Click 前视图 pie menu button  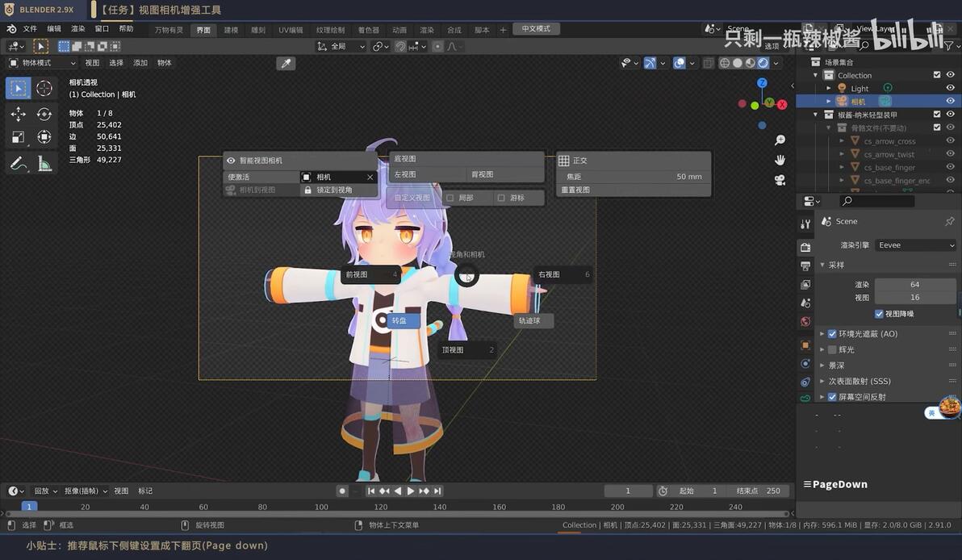(370, 275)
